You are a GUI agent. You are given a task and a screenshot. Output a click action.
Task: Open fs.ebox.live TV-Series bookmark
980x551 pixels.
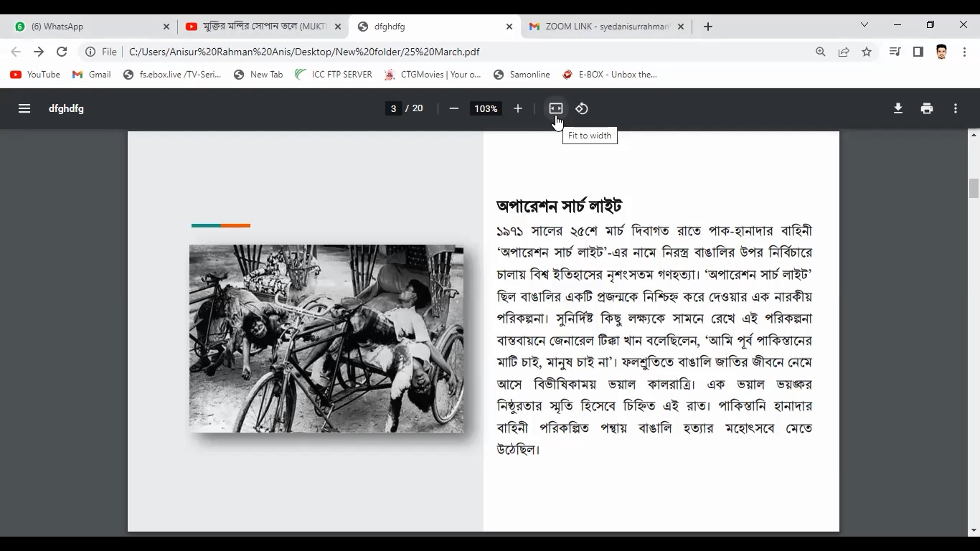coord(172,75)
